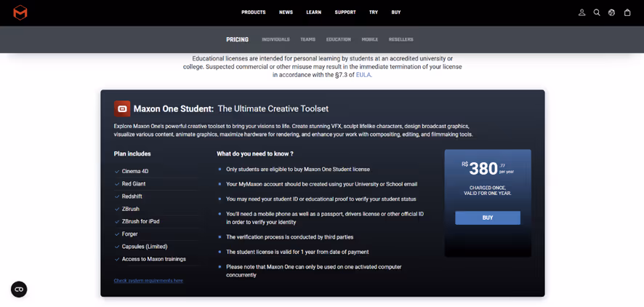Click the Cinema 4D plan item

tap(135, 172)
